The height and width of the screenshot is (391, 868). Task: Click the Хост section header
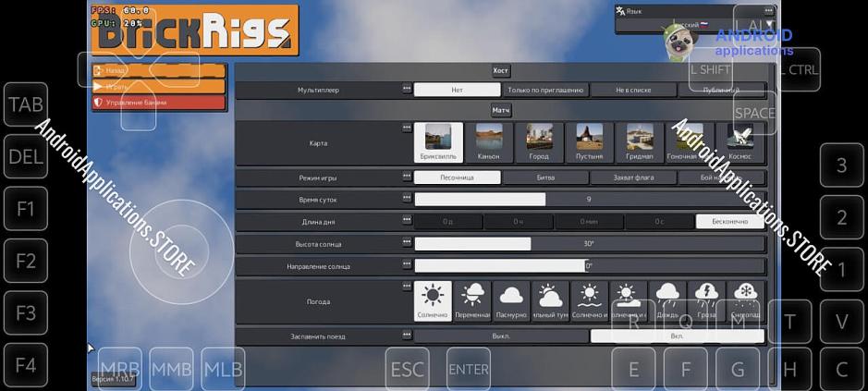coord(501,71)
